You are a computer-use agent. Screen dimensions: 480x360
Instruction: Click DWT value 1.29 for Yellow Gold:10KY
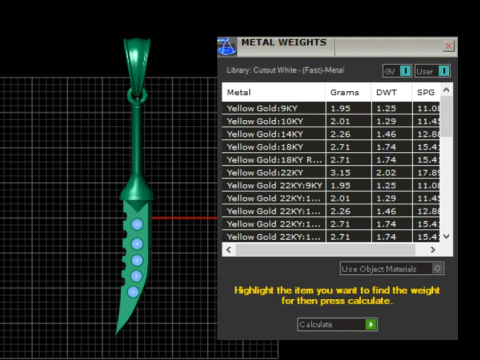[x=386, y=121]
